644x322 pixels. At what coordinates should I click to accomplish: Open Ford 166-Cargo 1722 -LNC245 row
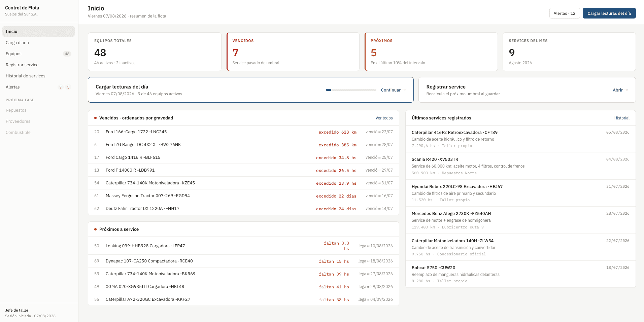click(x=243, y=132)
